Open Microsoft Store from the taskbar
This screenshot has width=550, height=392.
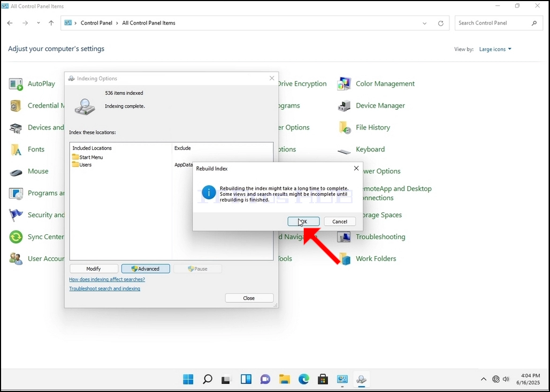tap(323, 379)
